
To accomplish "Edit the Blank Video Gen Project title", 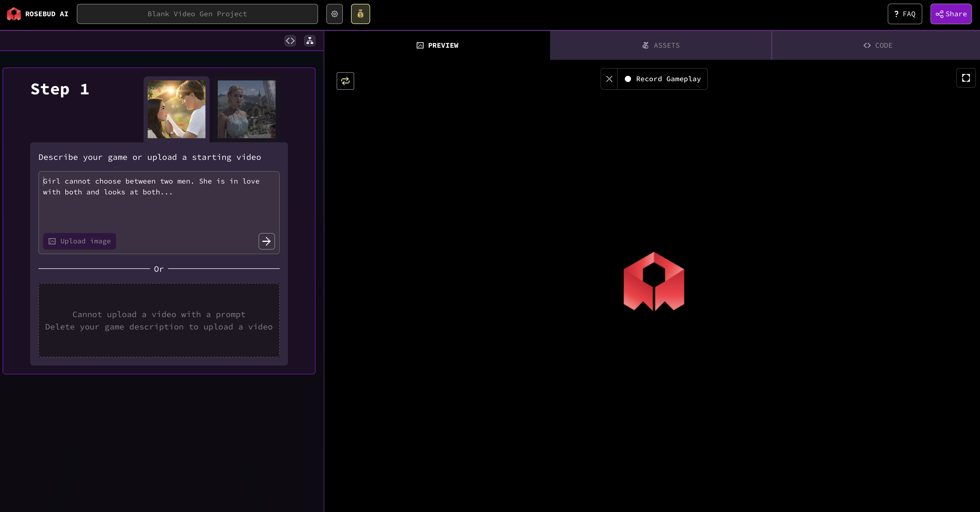I will pos(197,14).
